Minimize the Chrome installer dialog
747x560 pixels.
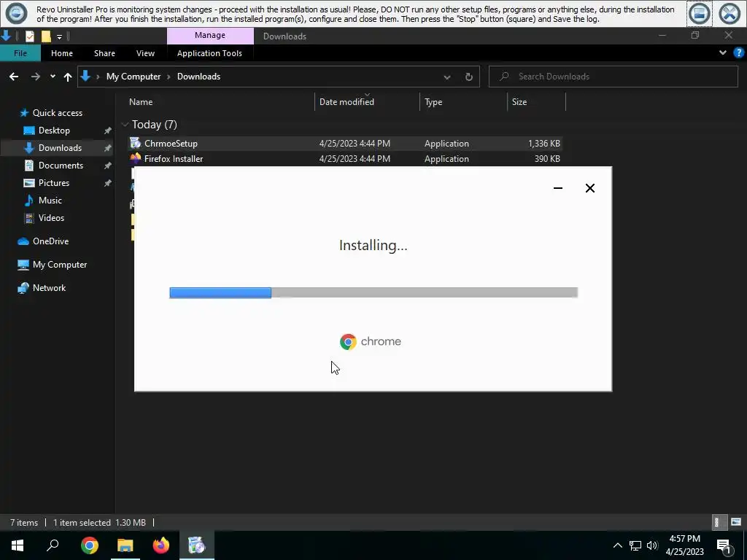(558, 188)
